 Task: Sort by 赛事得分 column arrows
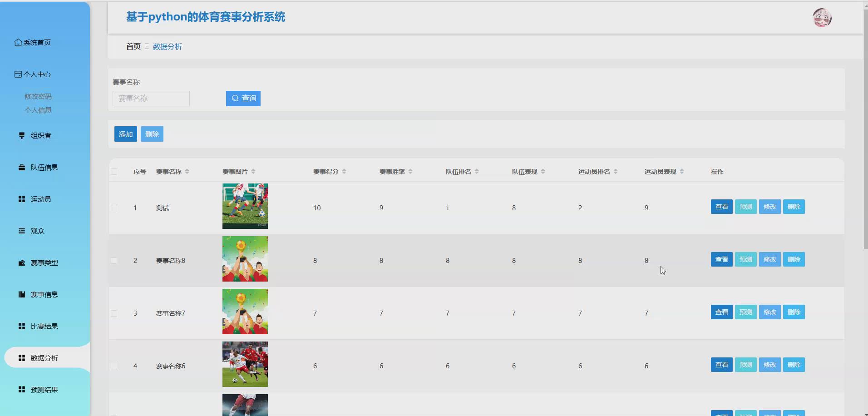click(344, 172)
